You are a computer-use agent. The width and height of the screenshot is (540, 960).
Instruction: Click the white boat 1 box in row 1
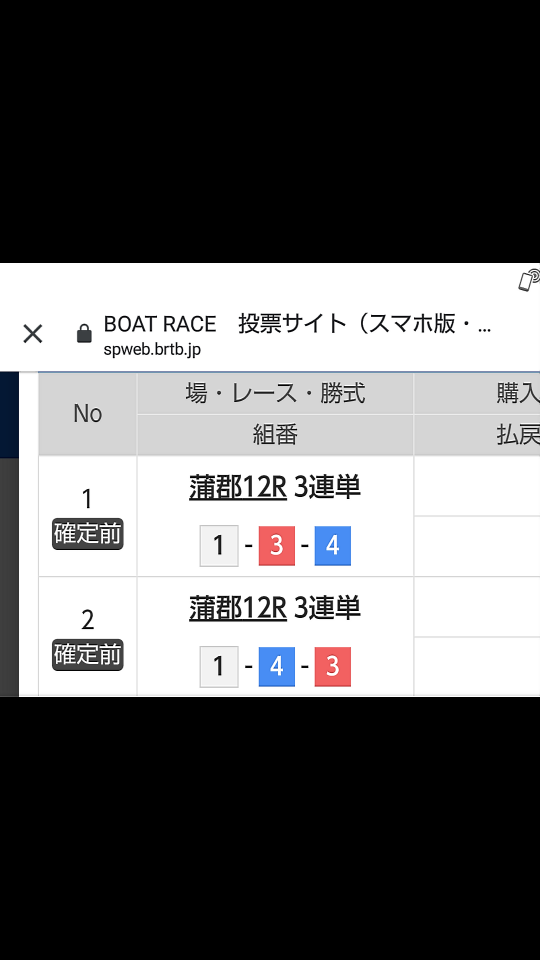(x=219, y=546)
